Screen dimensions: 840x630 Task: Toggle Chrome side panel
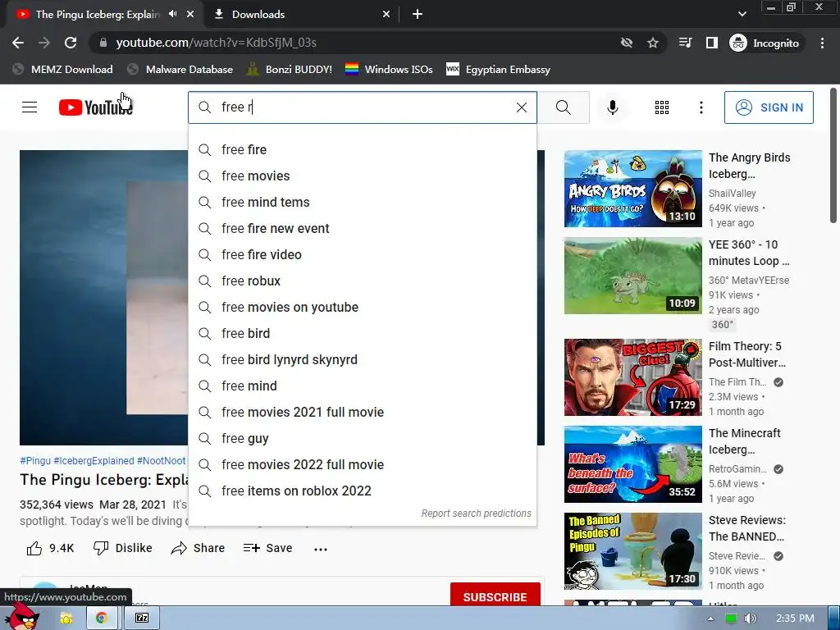[711, 43]
